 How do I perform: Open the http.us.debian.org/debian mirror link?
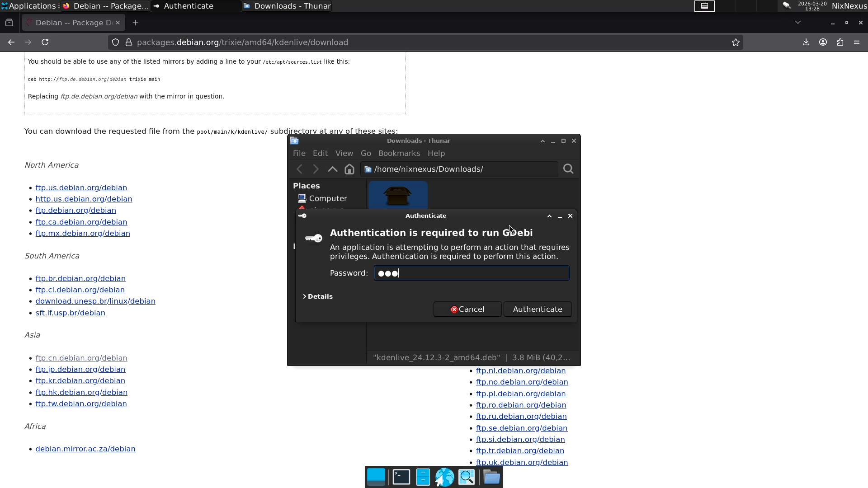click(x=84, y=199)
